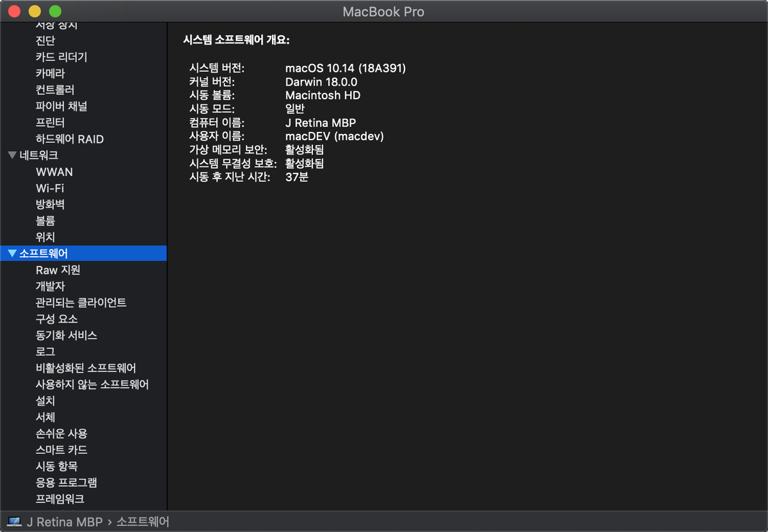768x532 pixels.
Task: Click the 시스템 버전 label
Action: 217,68
